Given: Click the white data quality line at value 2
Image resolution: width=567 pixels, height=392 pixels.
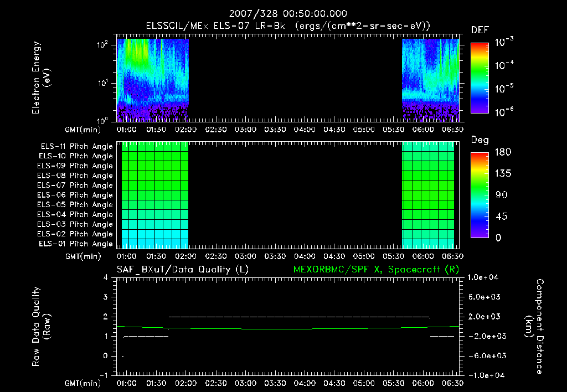Looking at the screenshot, I should coord(299,317).
